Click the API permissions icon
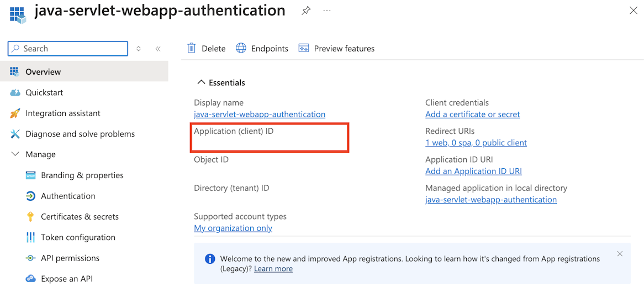Screen dimensions: 644x286 (x=30, y=258)
